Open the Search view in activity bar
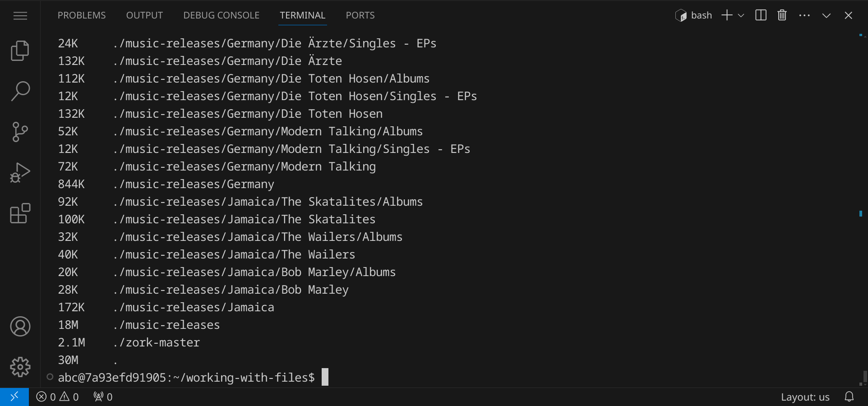Viewport: 868px width, 406px height. point(20,91)
